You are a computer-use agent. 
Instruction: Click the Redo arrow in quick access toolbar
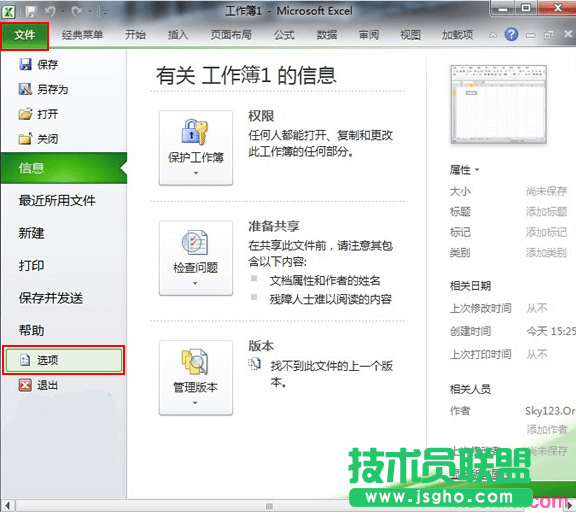click(x=76, y=12)
